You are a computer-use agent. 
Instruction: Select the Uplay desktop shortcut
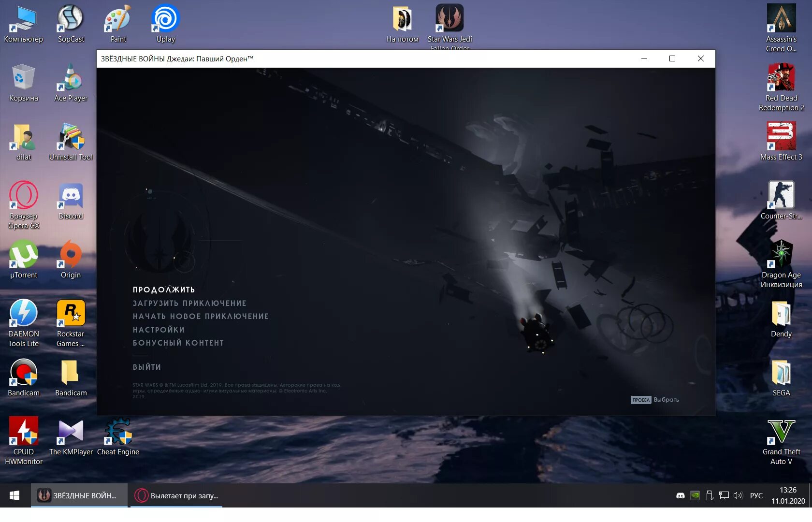165,24
